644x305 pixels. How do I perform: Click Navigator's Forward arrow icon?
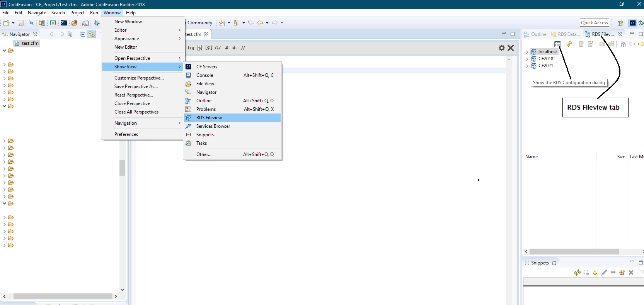coord(61,34)
